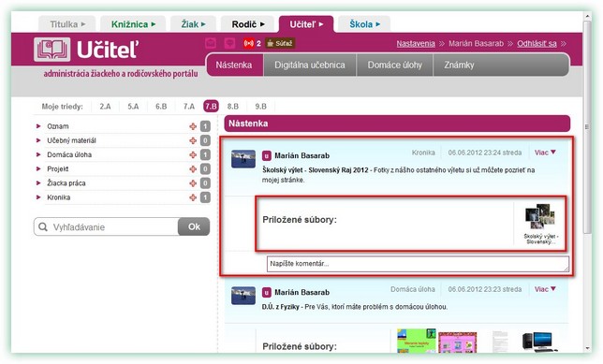
Task: Click the chat bubble icon in header
Action: tap(229, 43)
